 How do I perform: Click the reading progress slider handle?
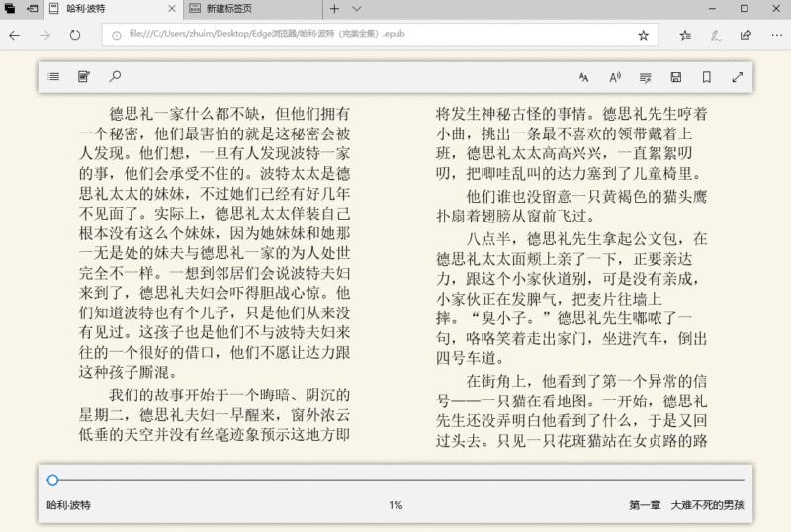[52, 480]
